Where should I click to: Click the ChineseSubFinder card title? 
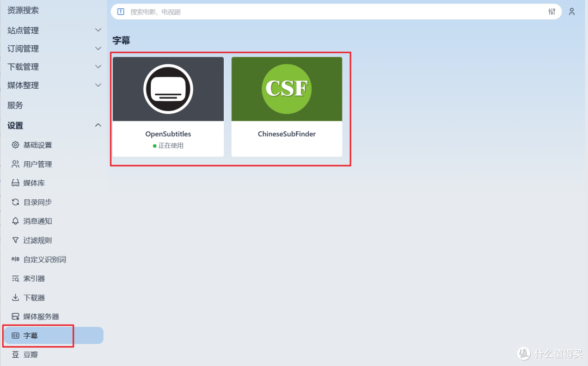[286, 134]
